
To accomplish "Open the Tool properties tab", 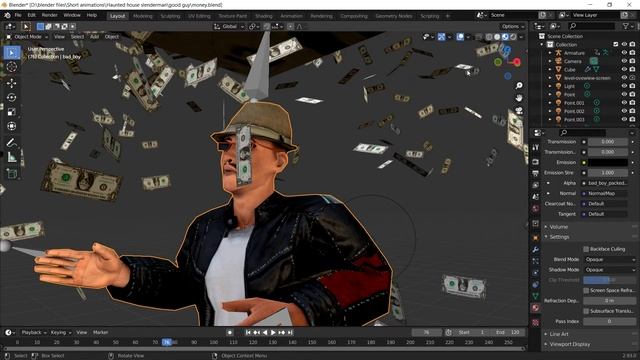I will click(x=536, y=147).
